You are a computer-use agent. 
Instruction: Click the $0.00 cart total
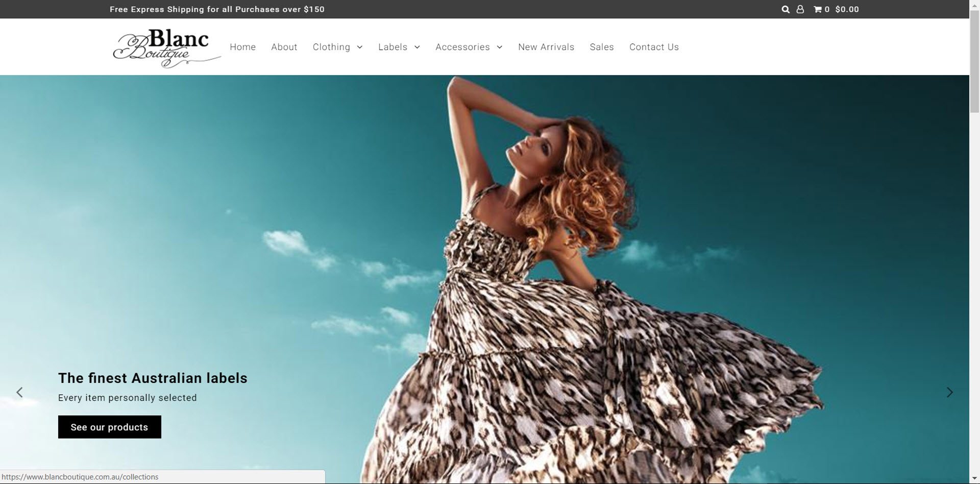(847, 9)
